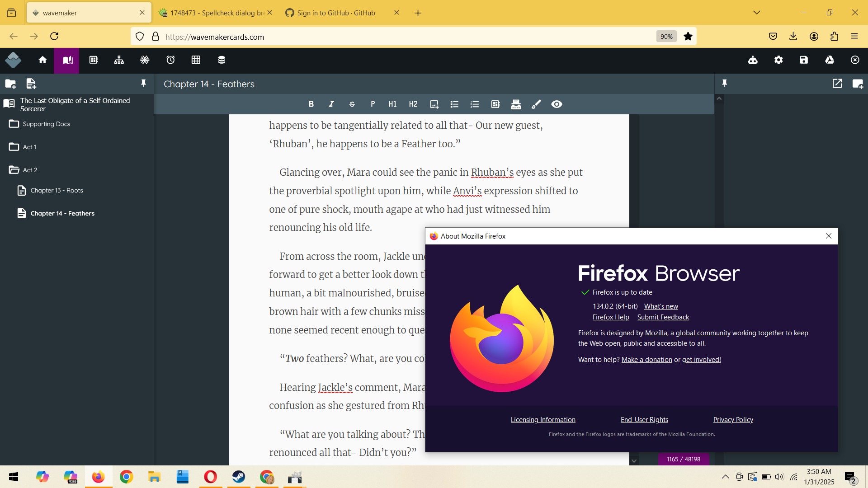
Task: Apply paragraph style P
Action: click(373, 104)
